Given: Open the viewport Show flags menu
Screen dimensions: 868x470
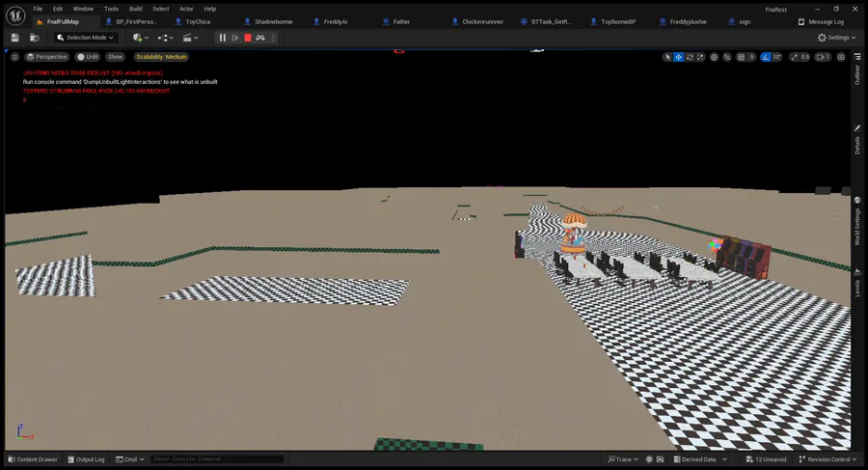Looking at the screenshot, I should [x=115, y=57].
